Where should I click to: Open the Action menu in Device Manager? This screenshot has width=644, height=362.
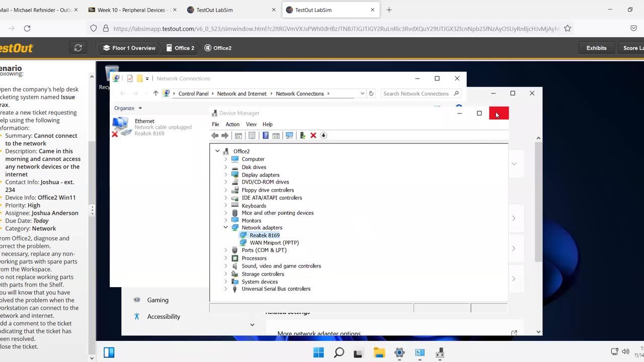tap(232, 124)
